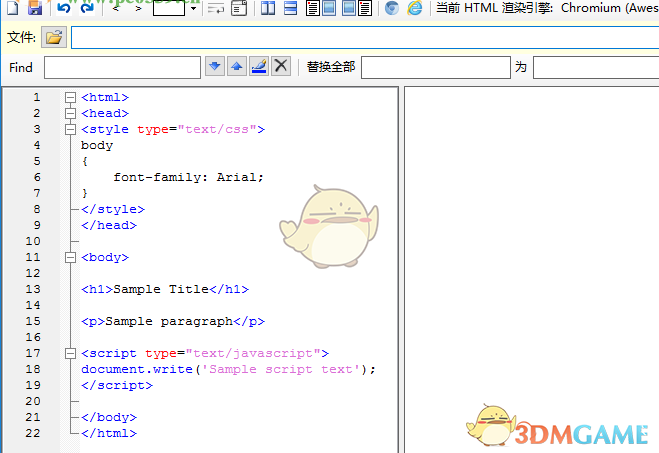Click the body selector on line 4
Viewport: 659px width, 453px height.
click(97, 145)
